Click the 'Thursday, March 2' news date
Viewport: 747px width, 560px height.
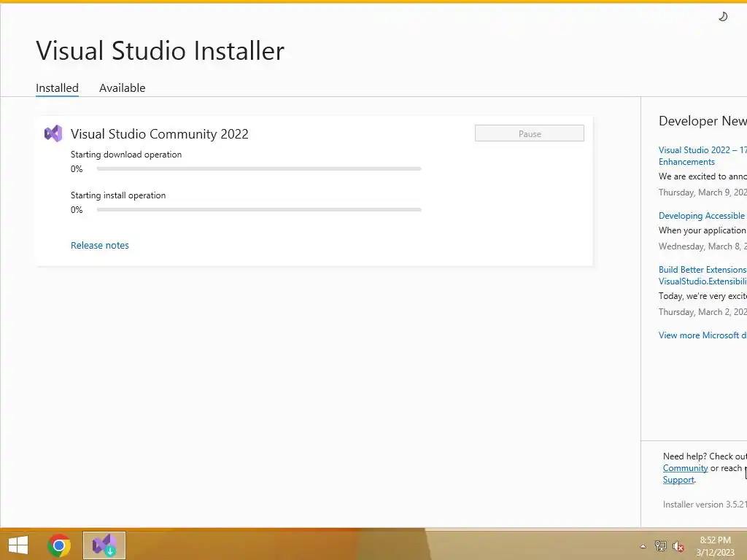pyautogui.click(x=703, y=312)
